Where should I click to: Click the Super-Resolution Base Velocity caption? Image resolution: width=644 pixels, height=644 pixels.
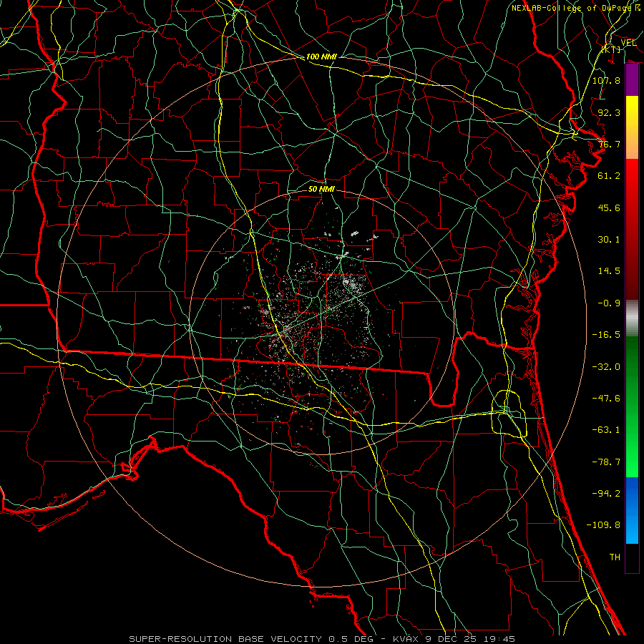[322, 639]
